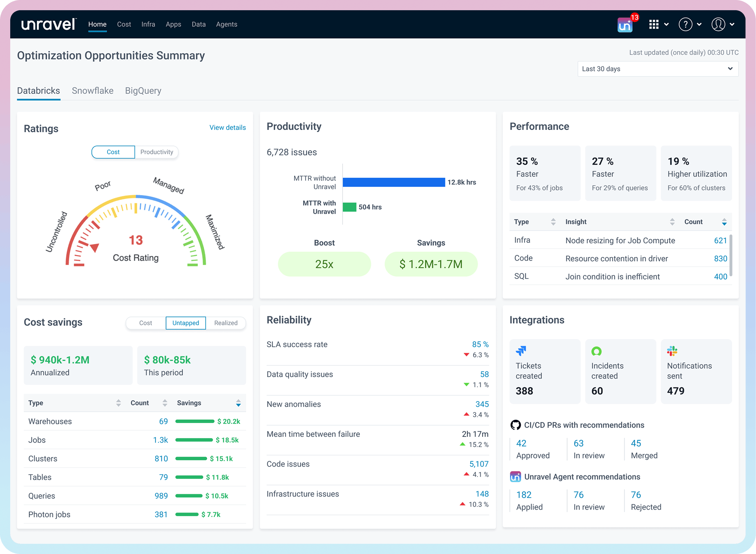Image resolution: width=756 pixels, height=554 pixels.
Task: Click the GitHub CI/CD icon
Action: tap(516, 425)
